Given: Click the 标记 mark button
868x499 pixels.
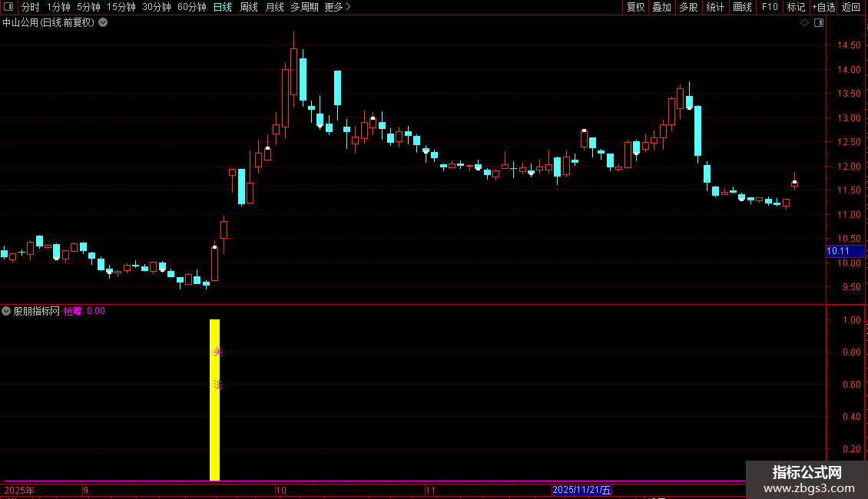Looking at the screenshot, I should pyautogui.click(x=796, y=7).
